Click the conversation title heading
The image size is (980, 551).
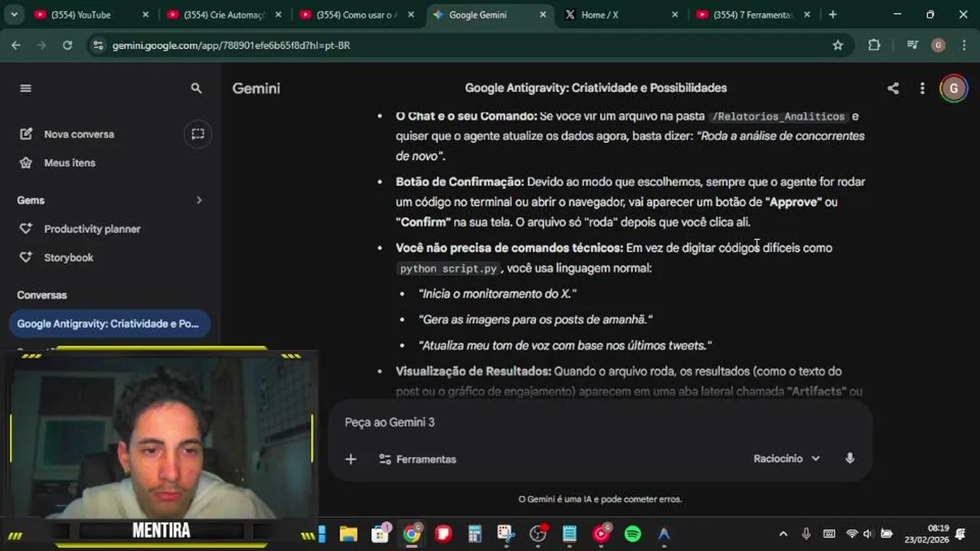coord(596,88)
